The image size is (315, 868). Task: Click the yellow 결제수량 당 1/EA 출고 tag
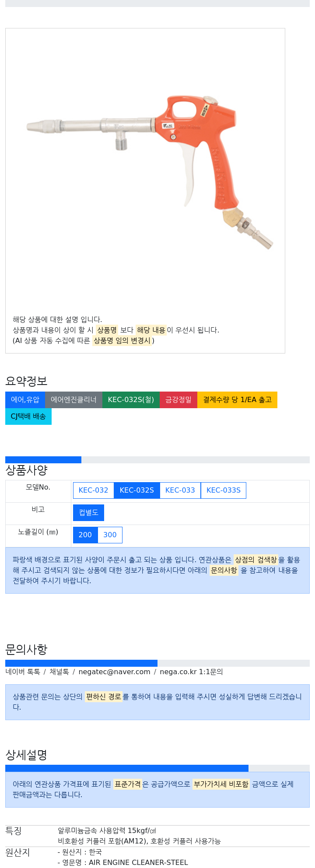(237, 399)
